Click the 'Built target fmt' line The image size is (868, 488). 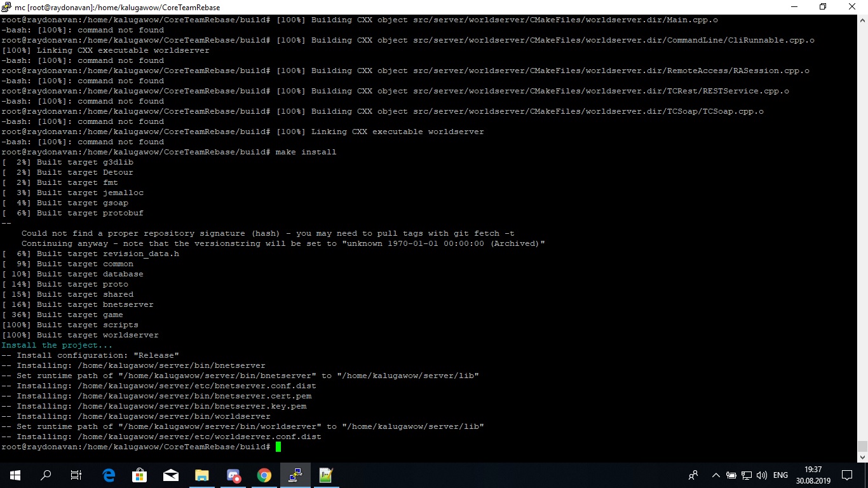pyautogui.click(x=60, y=182)
